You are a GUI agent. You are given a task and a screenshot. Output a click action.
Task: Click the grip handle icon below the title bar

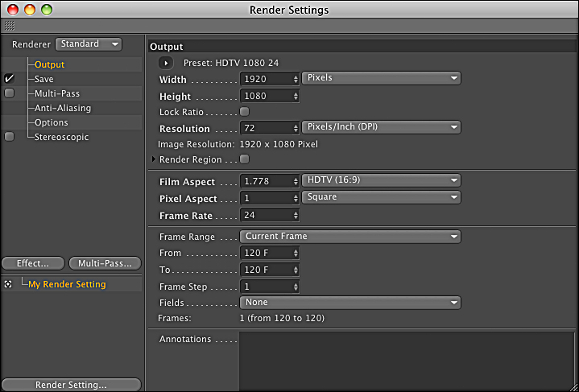[10, 26]
